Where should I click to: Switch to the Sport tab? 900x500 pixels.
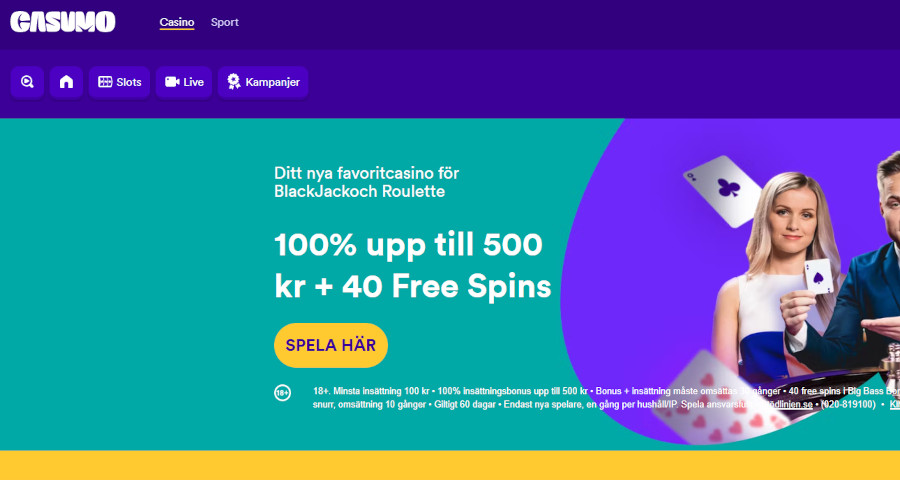click(224, 22)
